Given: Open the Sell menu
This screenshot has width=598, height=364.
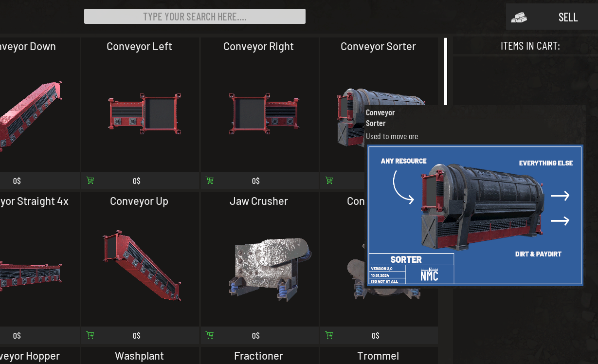Looking at the screenshot, I should click(x=552, y=17).
